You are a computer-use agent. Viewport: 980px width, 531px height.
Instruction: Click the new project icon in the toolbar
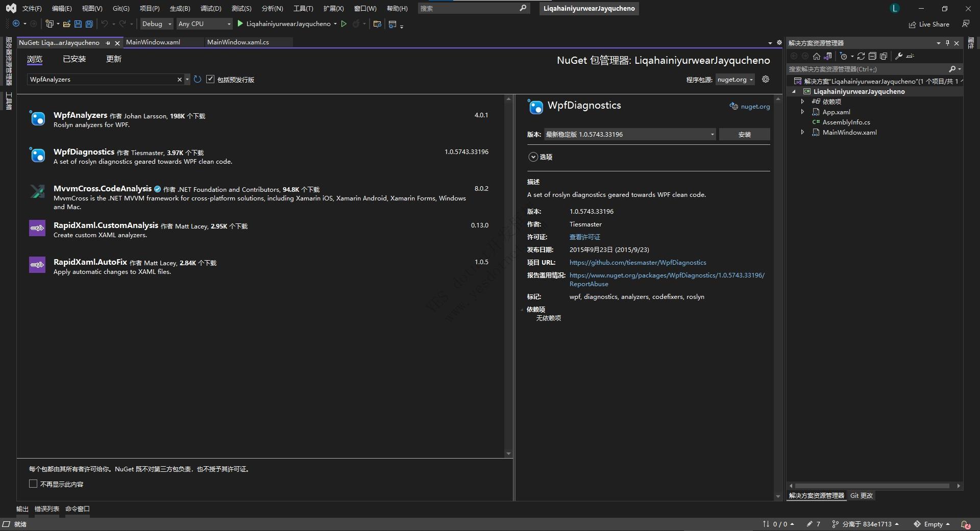coord(50,24)
